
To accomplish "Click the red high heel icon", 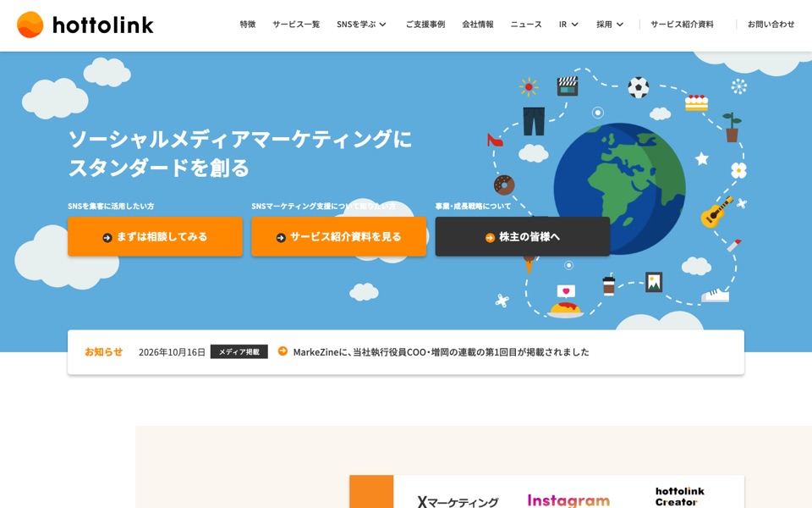I will pos(495,140).
